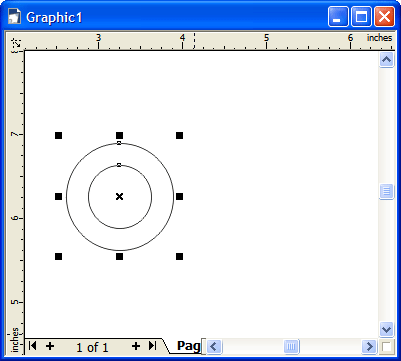Image resolution: width=401 pixels, height=361 pixels.
Task: Click the vertical scrollbar up arrow
Action: 386,60
